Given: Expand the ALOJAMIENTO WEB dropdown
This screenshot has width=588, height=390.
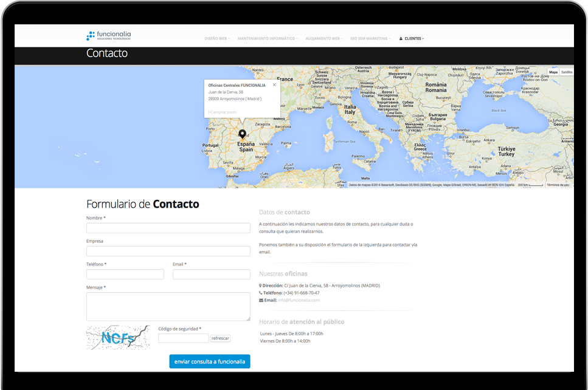Looking at the screenshot, I should click(x=322, y=38).
